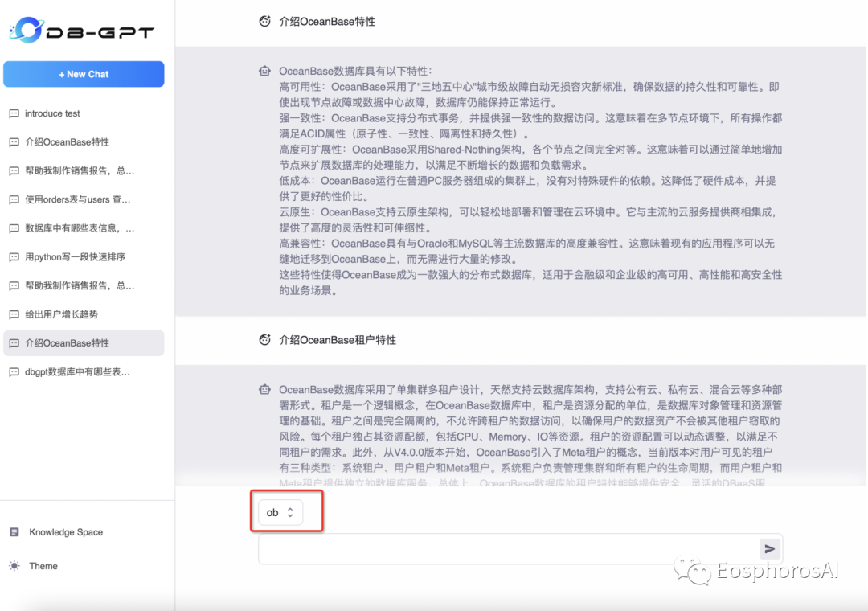Click the up-down arrows in ob selector
868x611 pixels.
click(x=290, y=513)
